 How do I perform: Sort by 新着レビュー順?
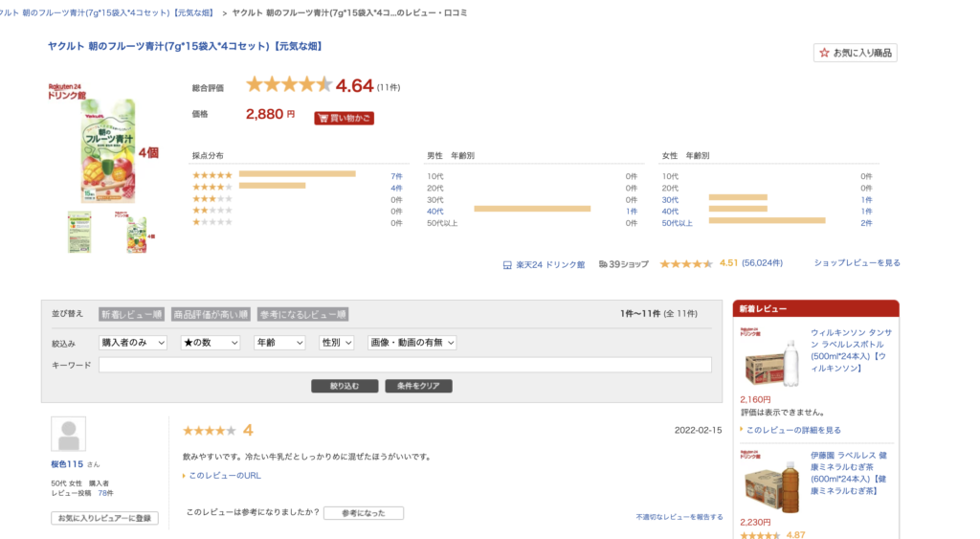tap(132, 314)
